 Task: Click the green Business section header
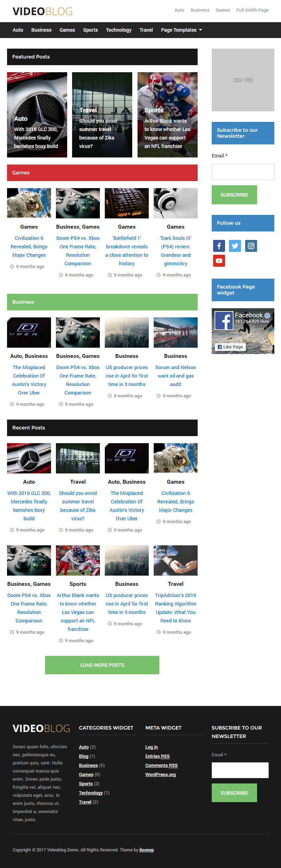point(102,302)
